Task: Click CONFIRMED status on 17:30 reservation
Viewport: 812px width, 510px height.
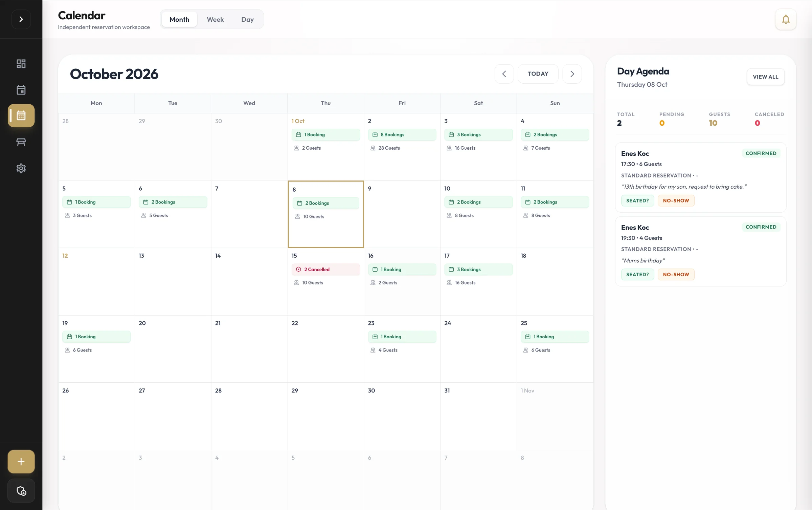Action: [761, 153]
